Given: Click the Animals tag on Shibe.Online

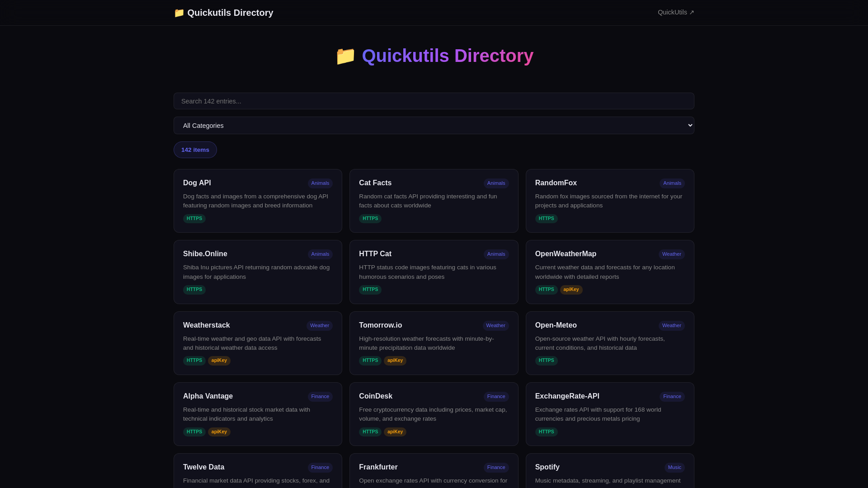Looking at the screenshot, I should 320,254.
